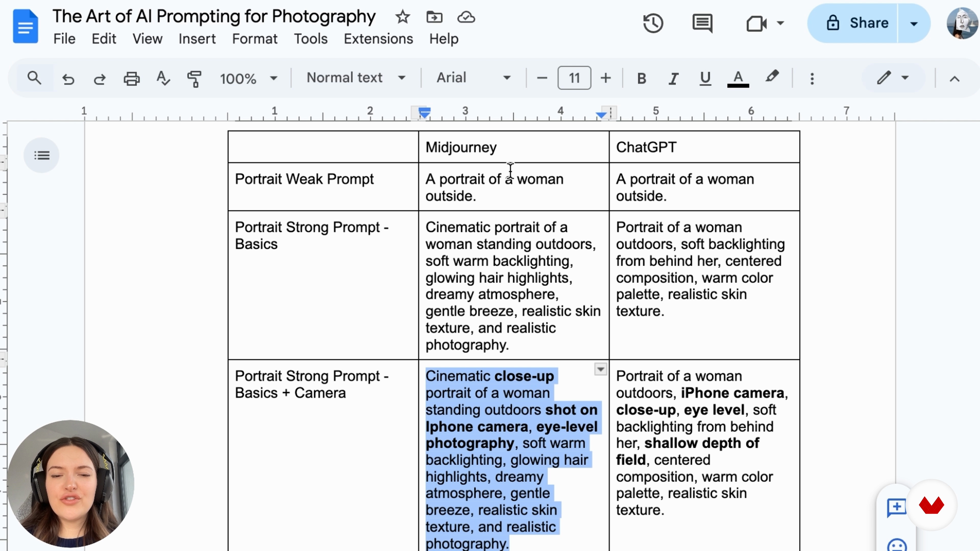Show the document outline button
Image resolution: width=980 pixels, height=551 pixels.
click(41, 155)
